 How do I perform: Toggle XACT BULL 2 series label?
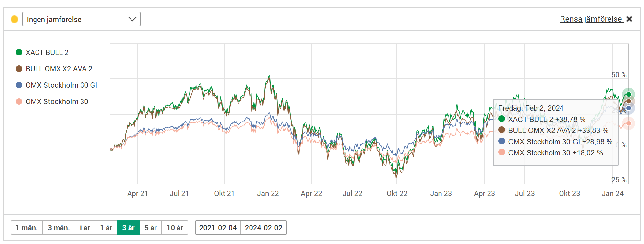pyautogui.click(x=47, y=52)
